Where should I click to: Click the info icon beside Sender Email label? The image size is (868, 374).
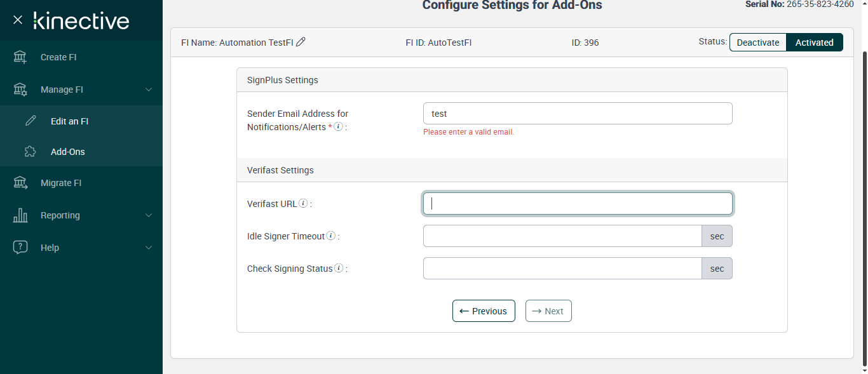[339, 126]
